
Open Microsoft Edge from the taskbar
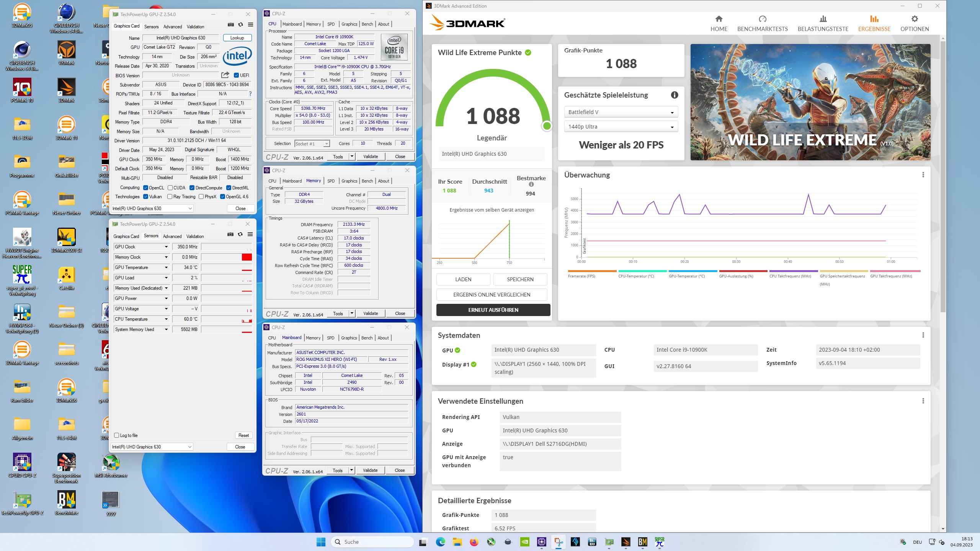pyautogui.click(x=440, y=542)
